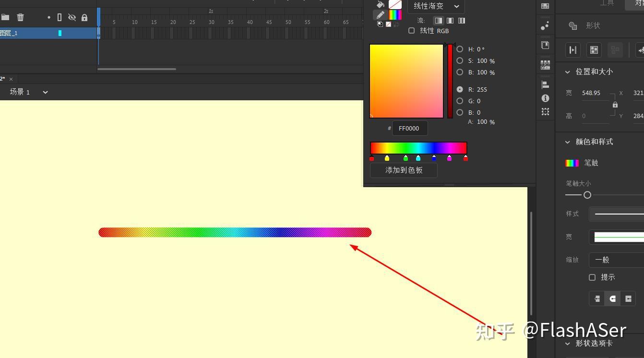The image size is (644, 358).
Task: Collapse the 位置和大小 section
Action: tap(568, 72)
